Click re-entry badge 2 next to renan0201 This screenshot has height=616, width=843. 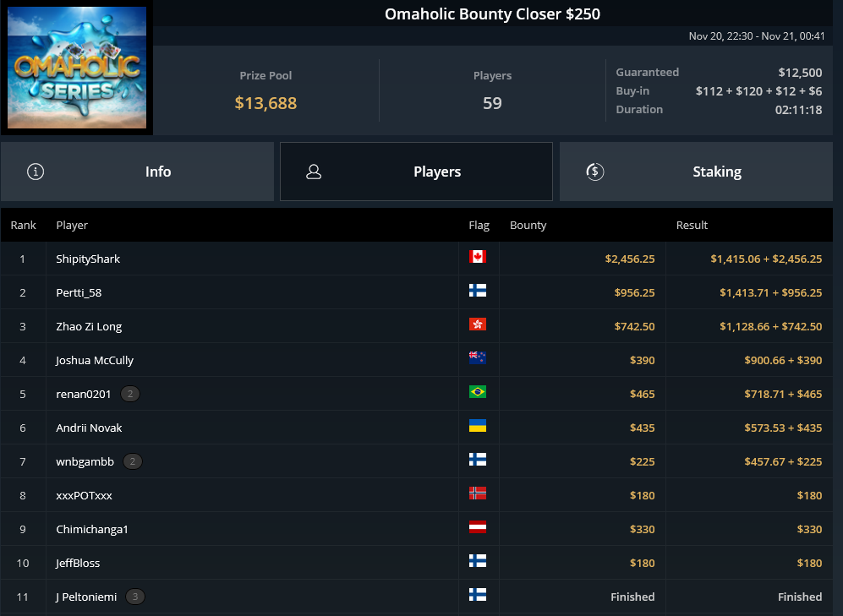coord(130,395)
